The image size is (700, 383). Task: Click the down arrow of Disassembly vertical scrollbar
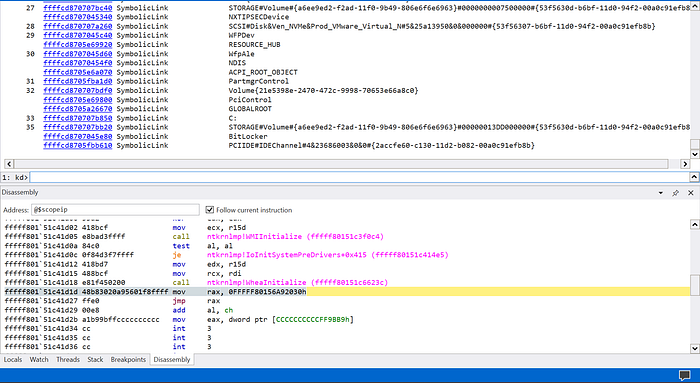[695, 348]
